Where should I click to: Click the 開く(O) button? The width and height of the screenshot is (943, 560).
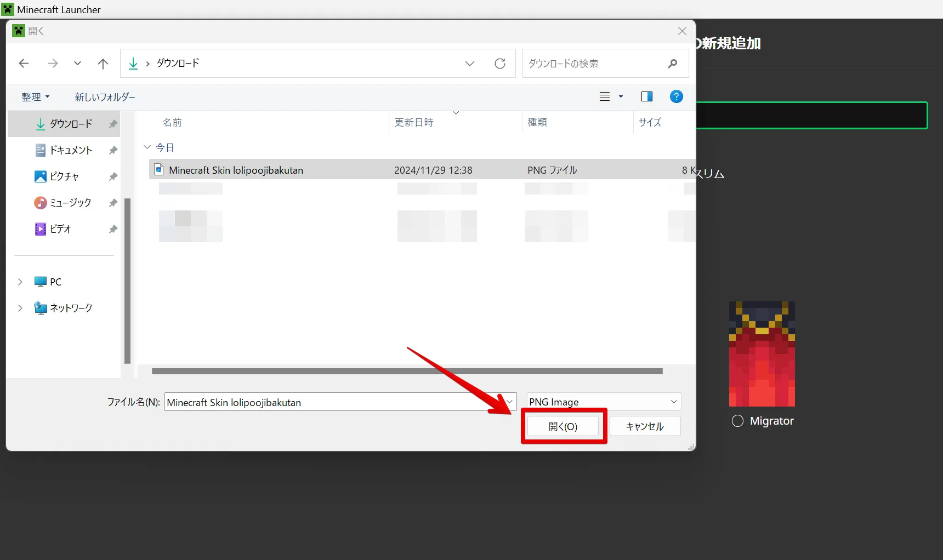pyautogui.click(x=563, y=426)
